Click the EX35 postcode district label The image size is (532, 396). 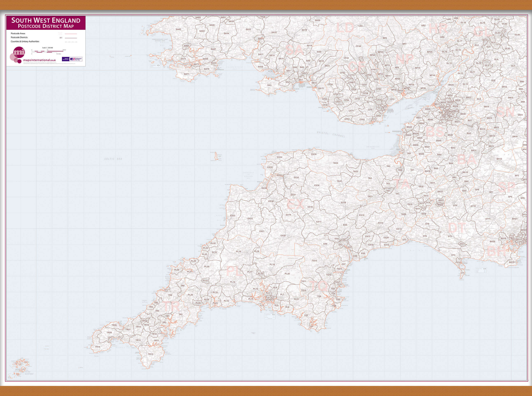click(x=314, y=154)
